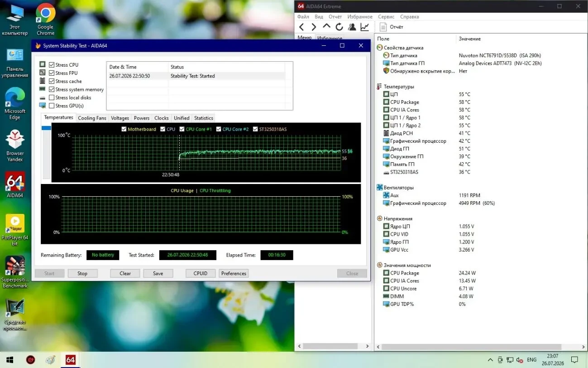Open the Powers tab
Image resolution: width=588 pixels, height=368 pixels.
(142, 118)
